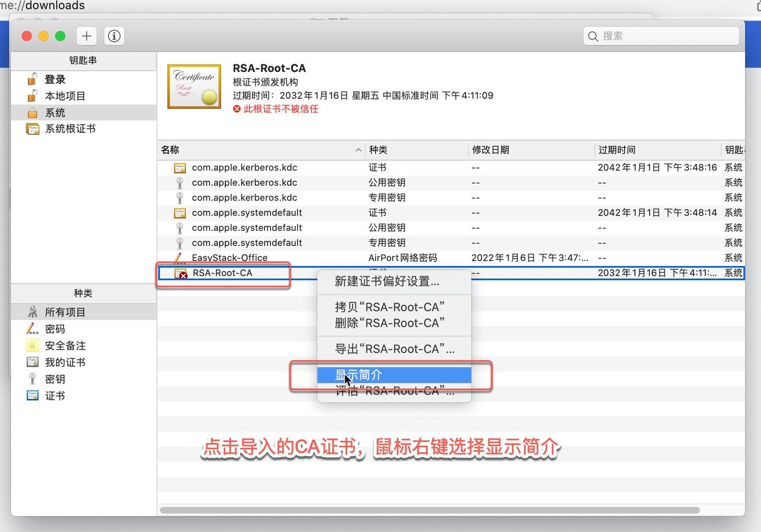Open 系统根证书 keychain
The height and width of the screenshot is (532, 761).
(70, 129)
